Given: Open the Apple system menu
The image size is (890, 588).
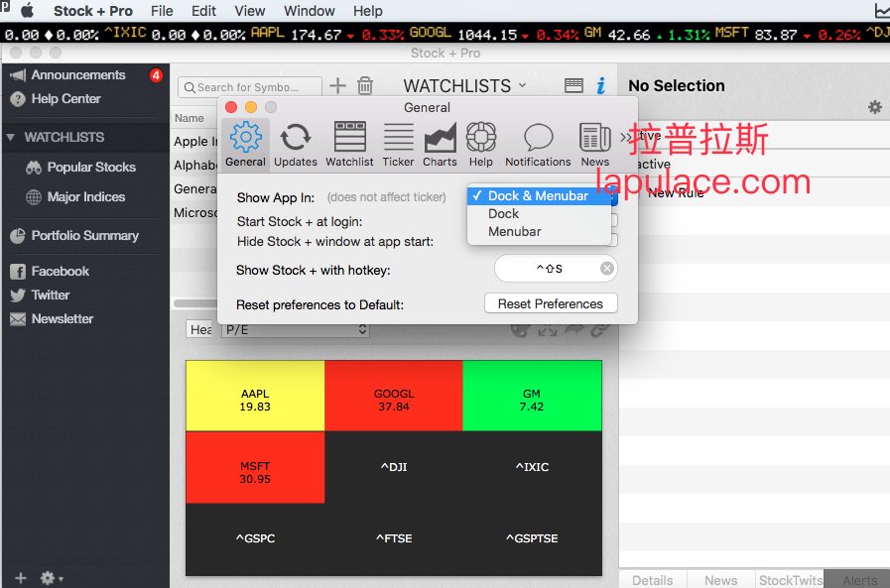Looking at the screenshot, I should [27, 11].
